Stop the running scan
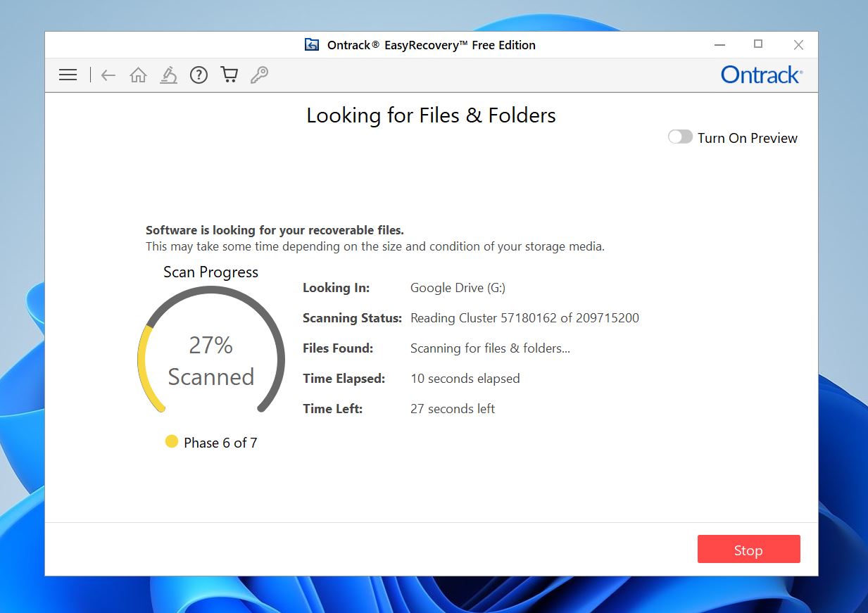This screenshot has width=868, height=613. [x=748, y=549]
